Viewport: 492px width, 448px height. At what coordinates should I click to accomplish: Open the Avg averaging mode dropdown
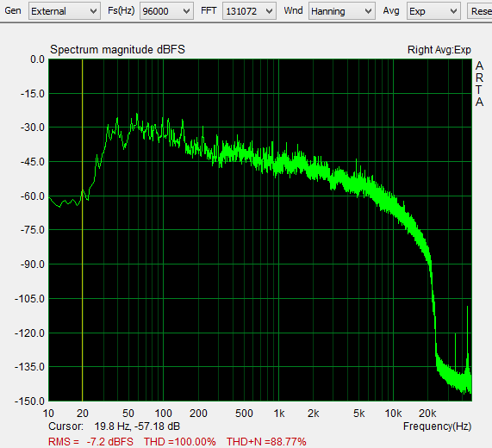point(433,11)
